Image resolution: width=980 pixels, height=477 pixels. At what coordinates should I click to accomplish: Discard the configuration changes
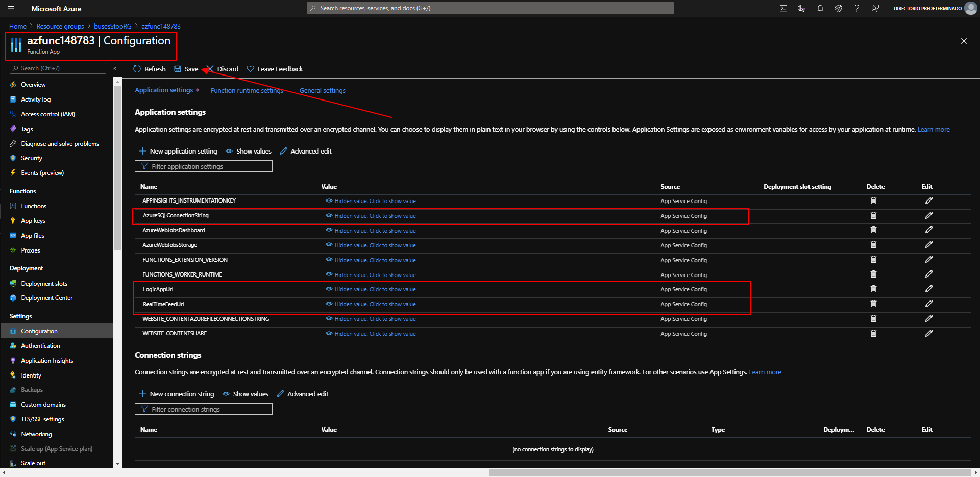coord(223,69)
